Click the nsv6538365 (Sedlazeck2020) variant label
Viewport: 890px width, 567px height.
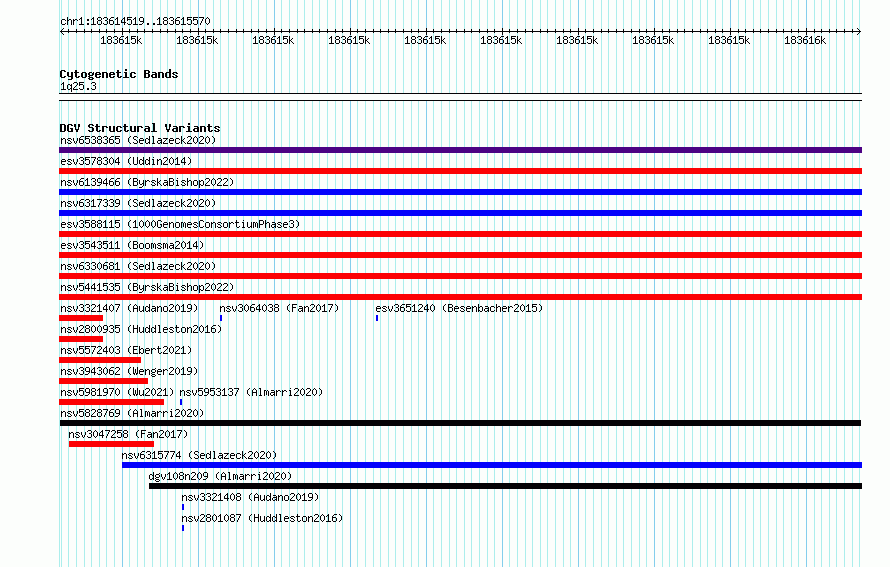[138, 140]
